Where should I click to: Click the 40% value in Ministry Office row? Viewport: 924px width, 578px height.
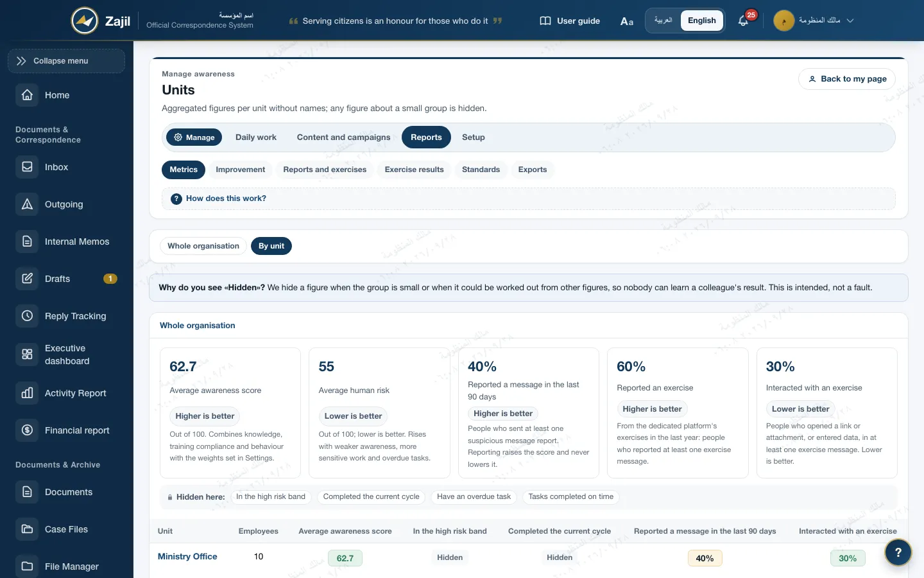click(x=705, y=558)
